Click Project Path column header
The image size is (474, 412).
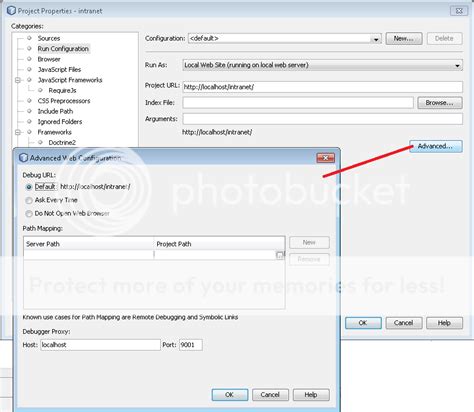click(x=219, y=244)
